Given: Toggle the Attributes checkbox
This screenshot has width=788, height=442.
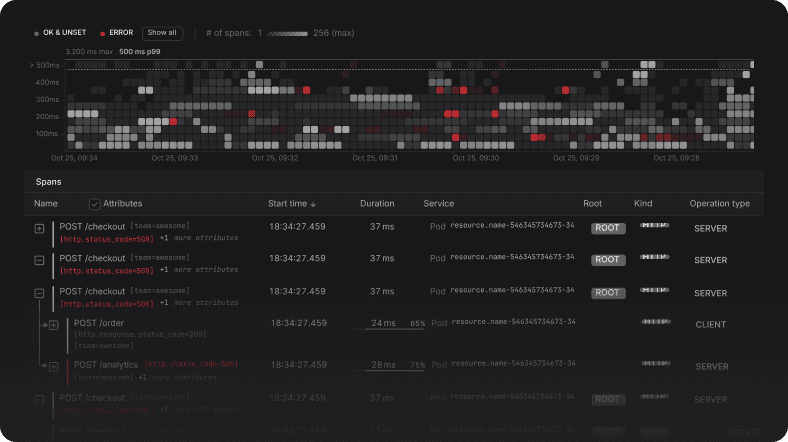Looking at the screenshot, I should coord(94,204).
